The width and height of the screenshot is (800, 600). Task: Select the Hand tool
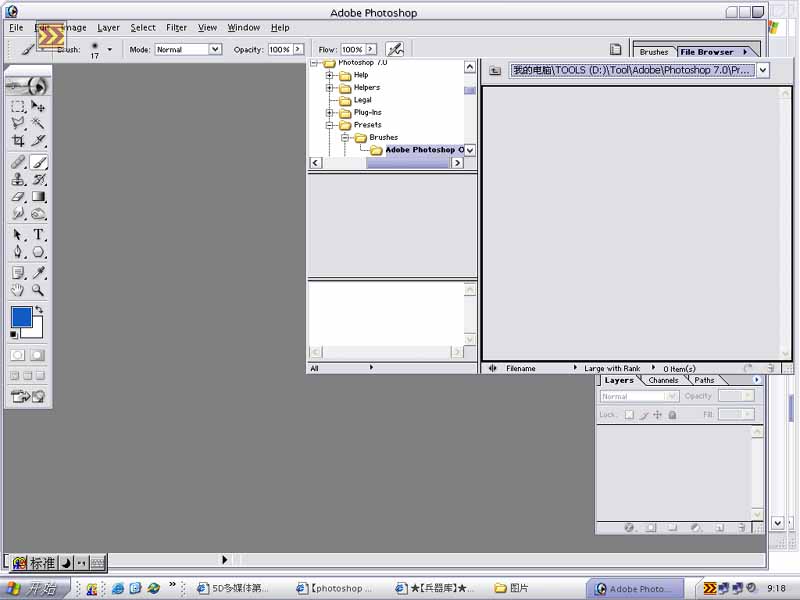(x=18, y=290)
